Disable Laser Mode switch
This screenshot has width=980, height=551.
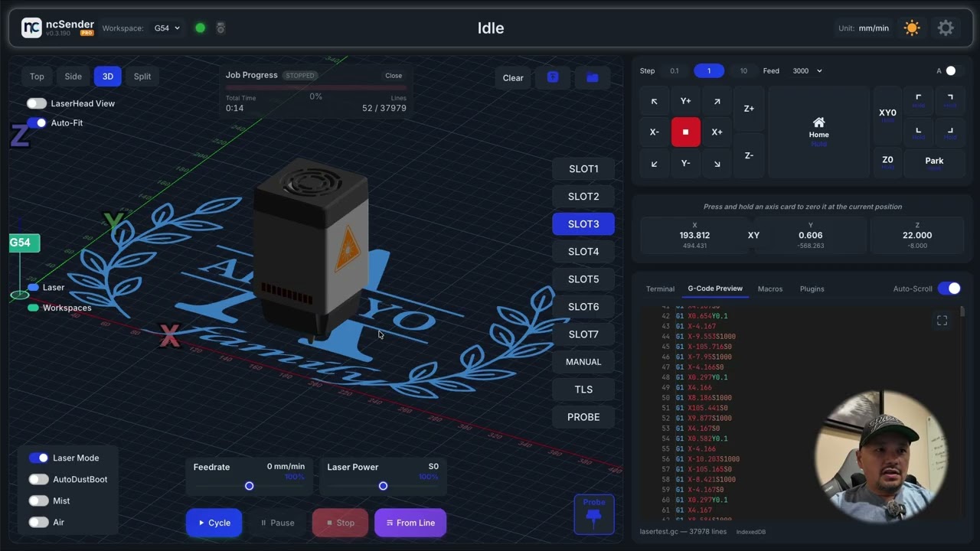pos(38,458)
